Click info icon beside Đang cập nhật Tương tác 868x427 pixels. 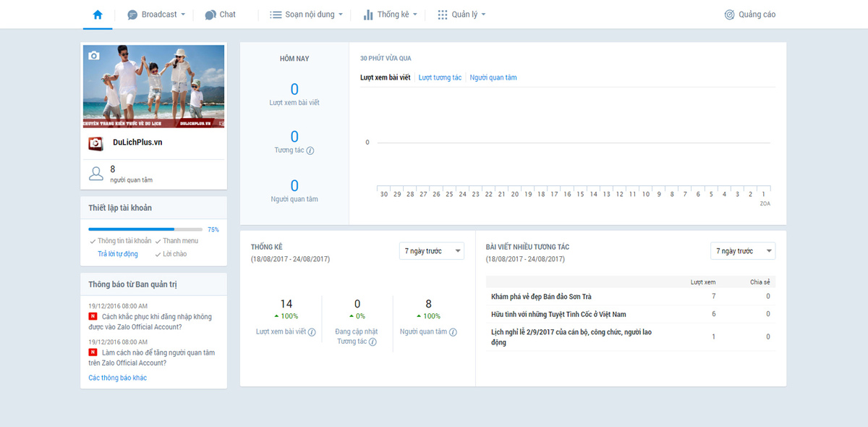point(373,342)
